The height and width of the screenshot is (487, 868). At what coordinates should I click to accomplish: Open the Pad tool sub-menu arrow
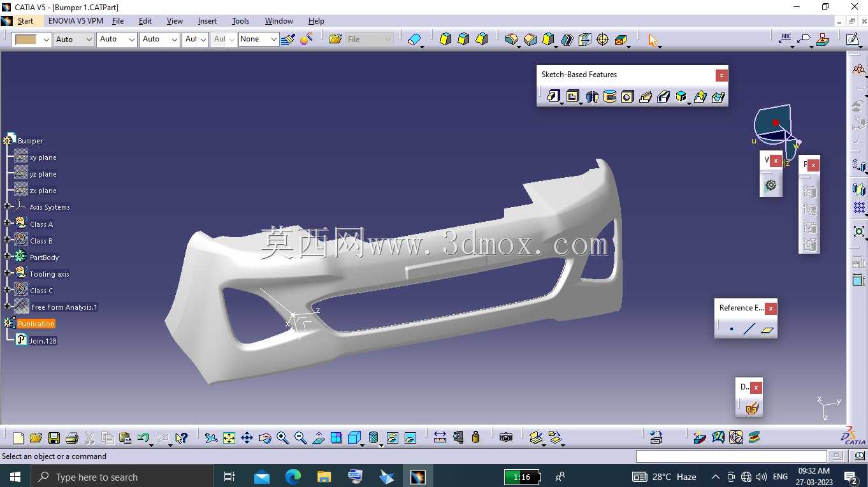pyautogui.click(x=561, y=103)
